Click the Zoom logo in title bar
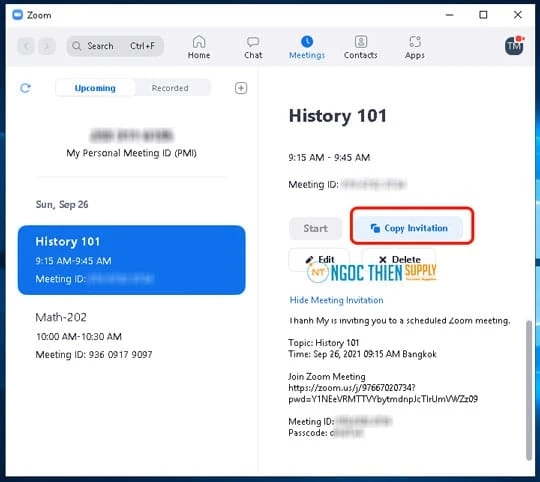The height and width of the screenshot is (482, 540). [17, 15]
